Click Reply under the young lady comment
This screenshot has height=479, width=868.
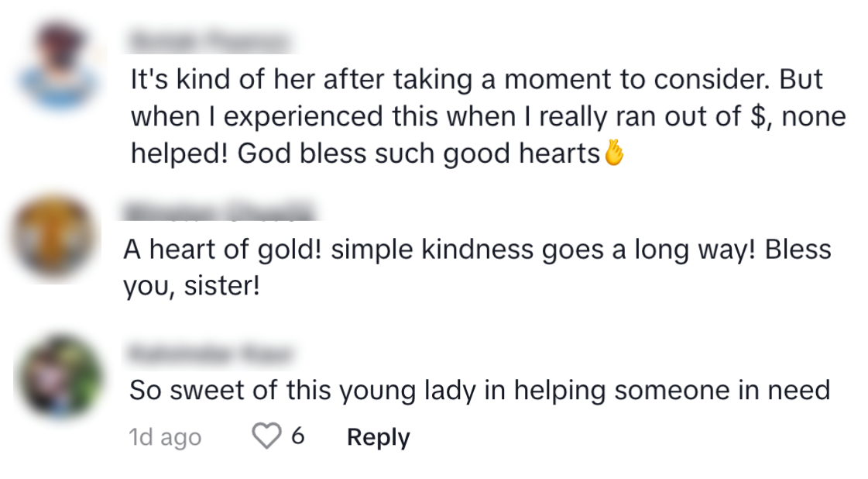coord(378,437)
